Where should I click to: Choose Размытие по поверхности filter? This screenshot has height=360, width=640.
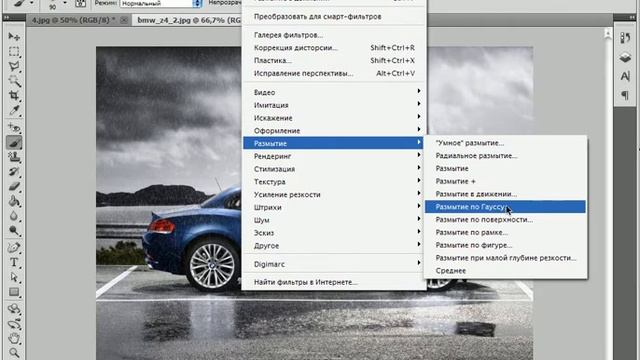click(505, 220)
